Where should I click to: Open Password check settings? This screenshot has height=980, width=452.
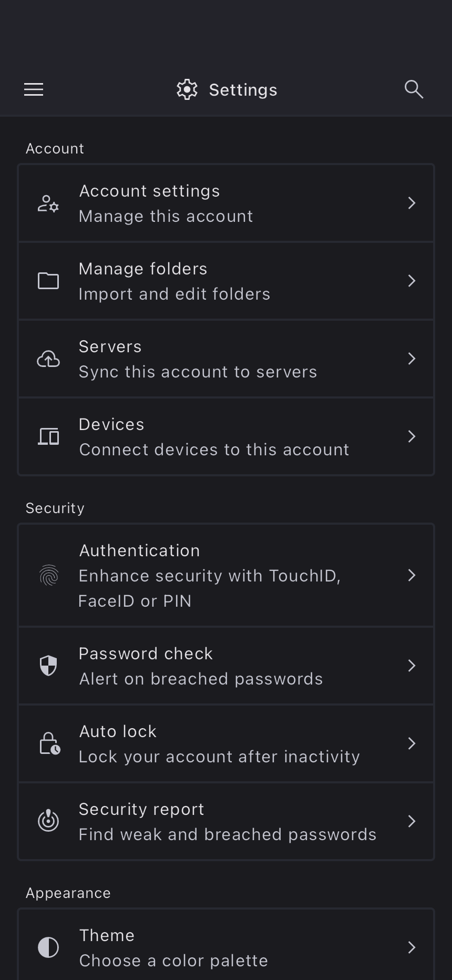(x=210, y=666)
